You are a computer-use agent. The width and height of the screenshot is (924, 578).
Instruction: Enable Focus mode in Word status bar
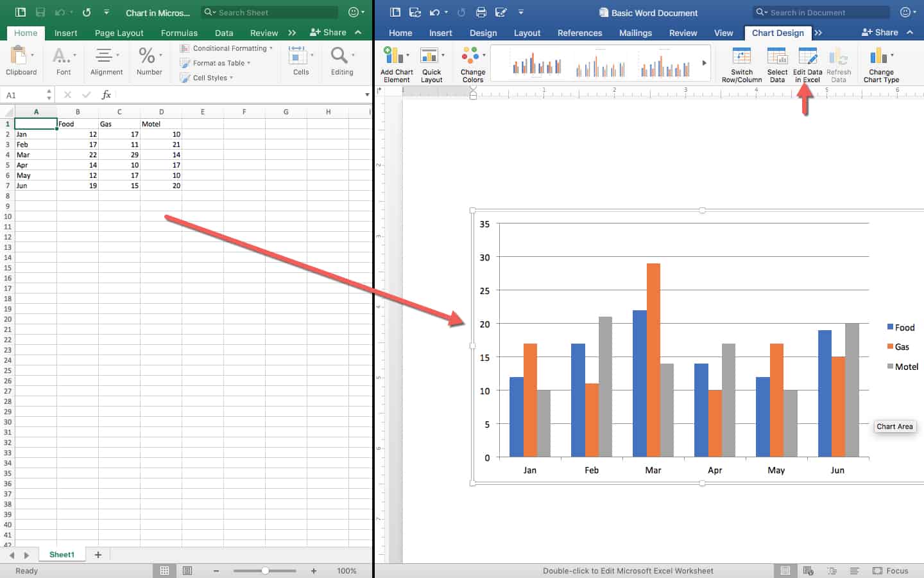click(890, 570)
